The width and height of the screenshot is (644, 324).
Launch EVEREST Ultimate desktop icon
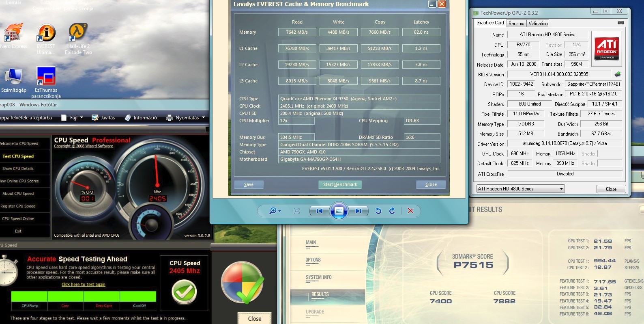pos(46,39)
